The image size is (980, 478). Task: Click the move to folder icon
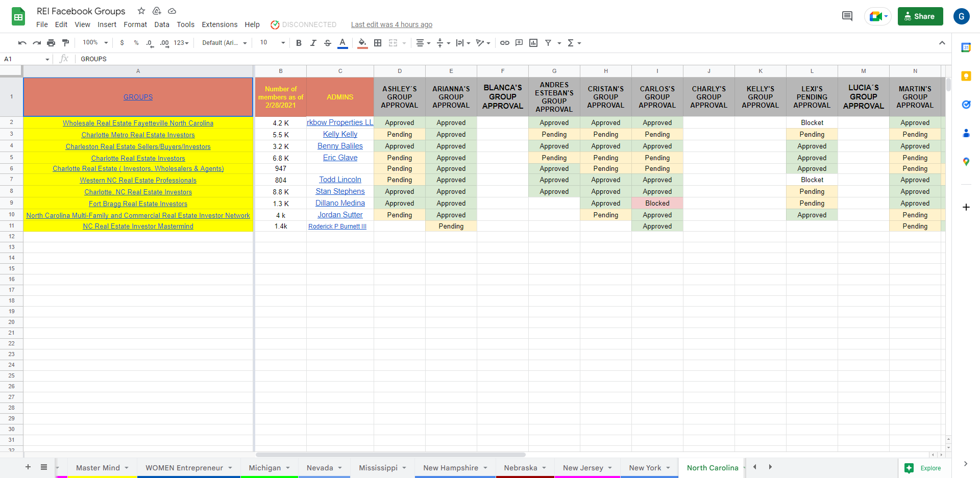tap(157, 11)
